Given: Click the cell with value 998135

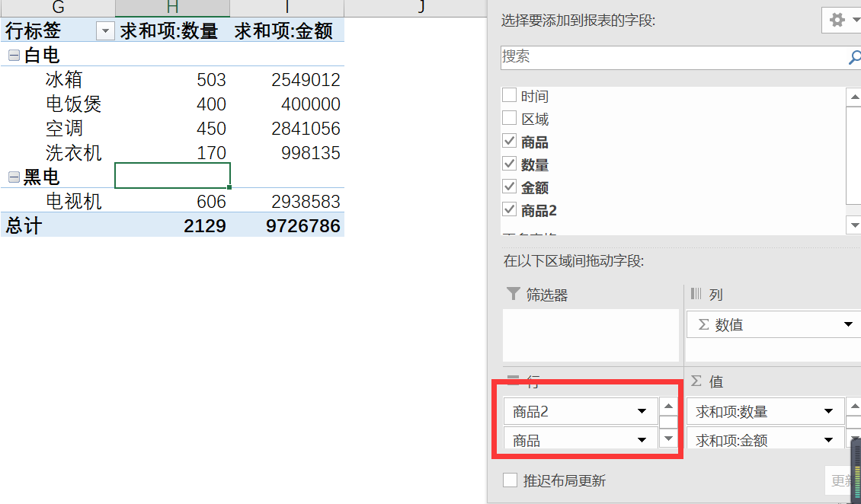Looking at the screenshot, I should pos(287,152).
